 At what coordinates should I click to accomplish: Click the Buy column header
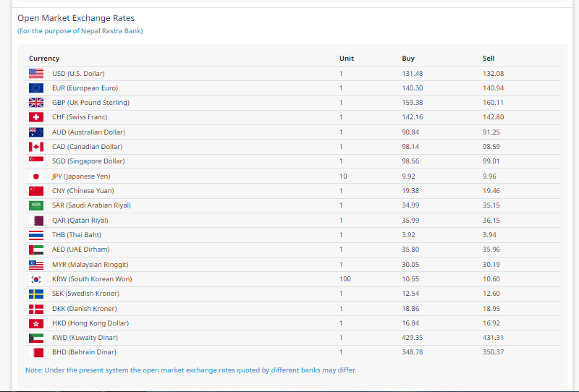(408, 59)
